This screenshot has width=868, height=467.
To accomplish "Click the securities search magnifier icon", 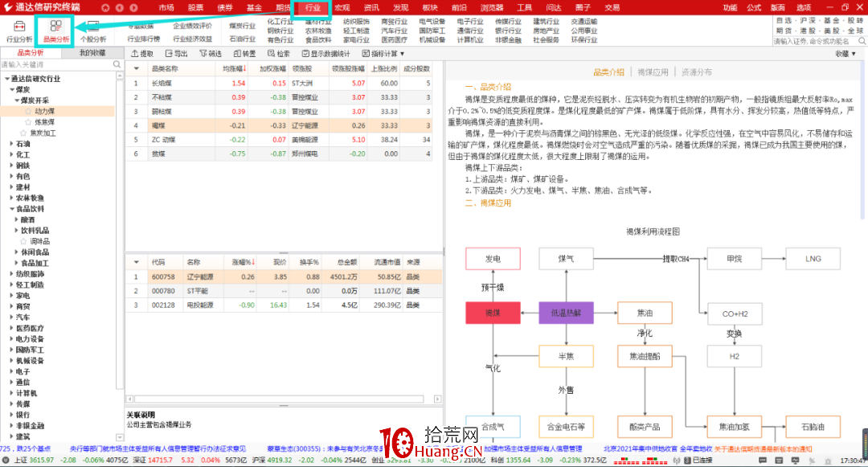I will pos(862,41).
